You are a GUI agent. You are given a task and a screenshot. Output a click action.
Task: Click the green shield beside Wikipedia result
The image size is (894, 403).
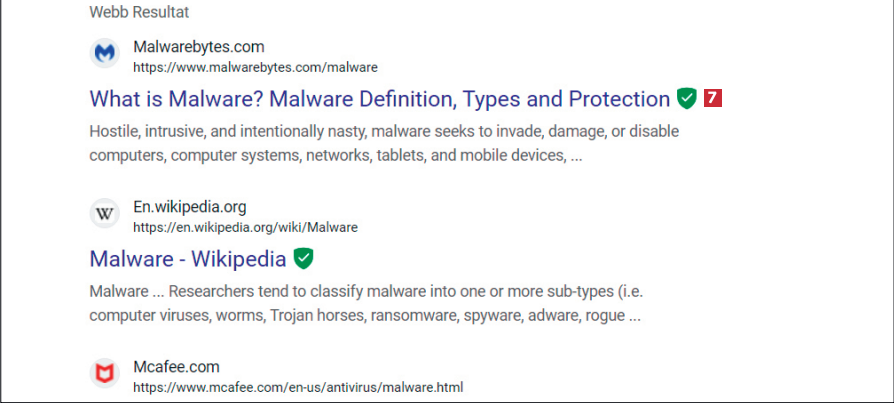[x=303, y=259]
